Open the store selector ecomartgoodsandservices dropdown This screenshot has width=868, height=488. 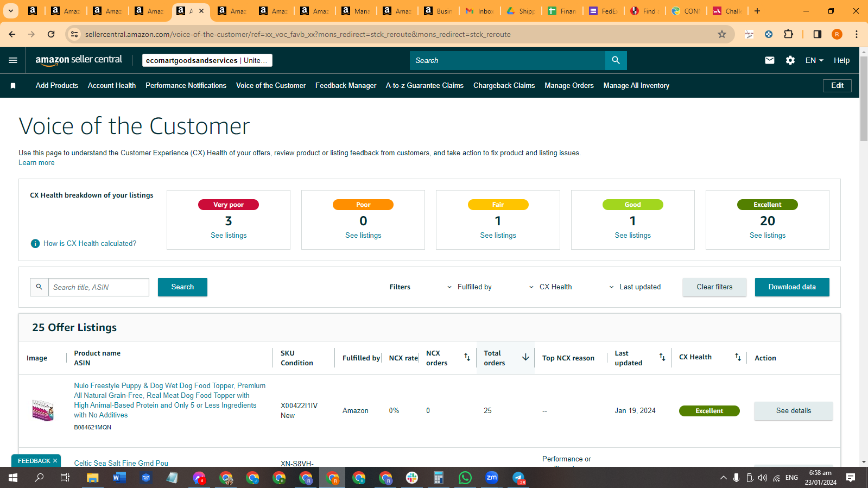pos(207,60)
